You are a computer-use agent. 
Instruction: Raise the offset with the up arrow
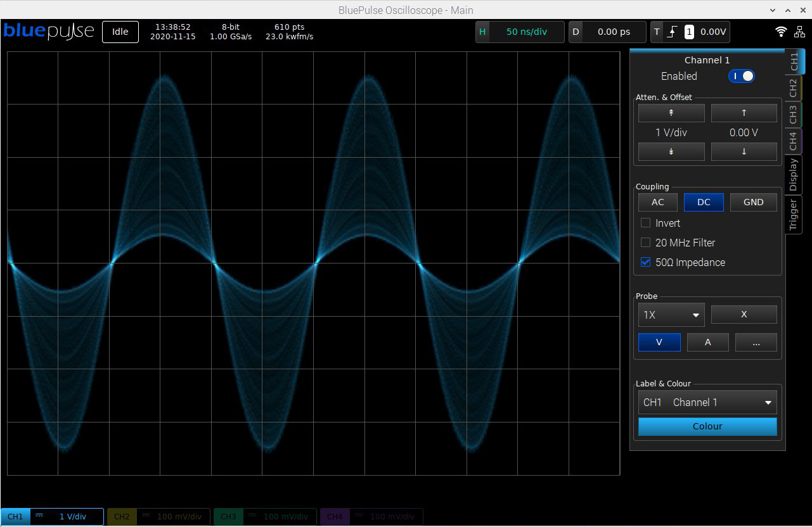pyautogui.click(x=744, y=113)
